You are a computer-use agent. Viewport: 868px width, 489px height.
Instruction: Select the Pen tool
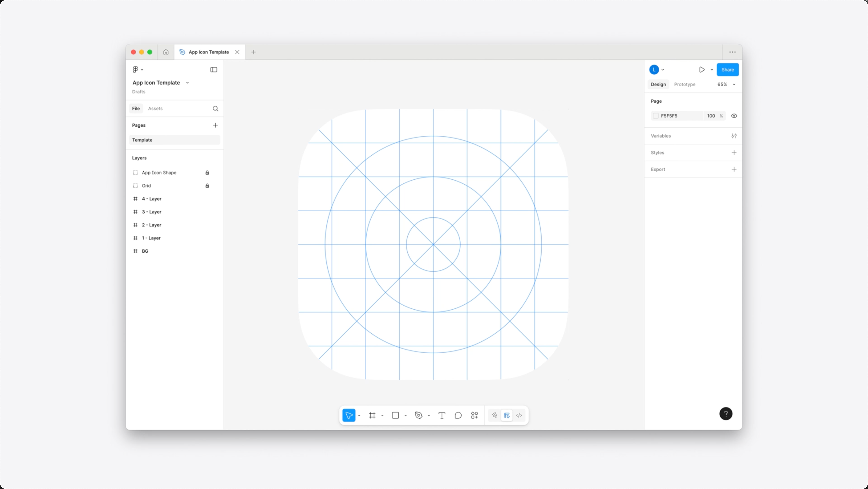point(418,415)
